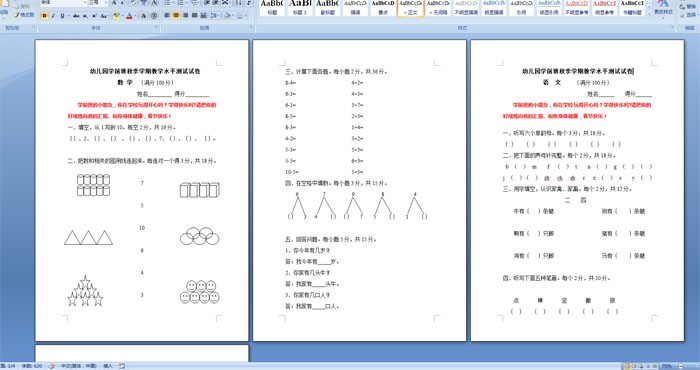Select the align left icon
This screenshot has height=370, width=700.
click(x=167, y=16)
